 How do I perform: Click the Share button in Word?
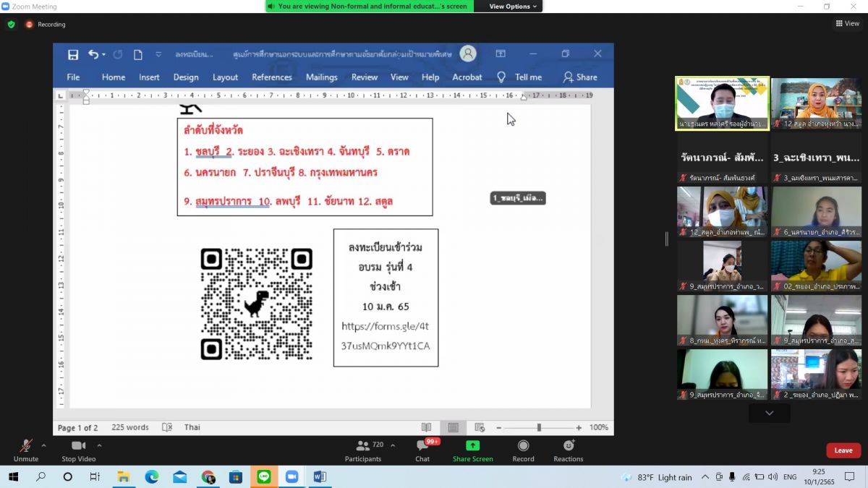[580, 77]
